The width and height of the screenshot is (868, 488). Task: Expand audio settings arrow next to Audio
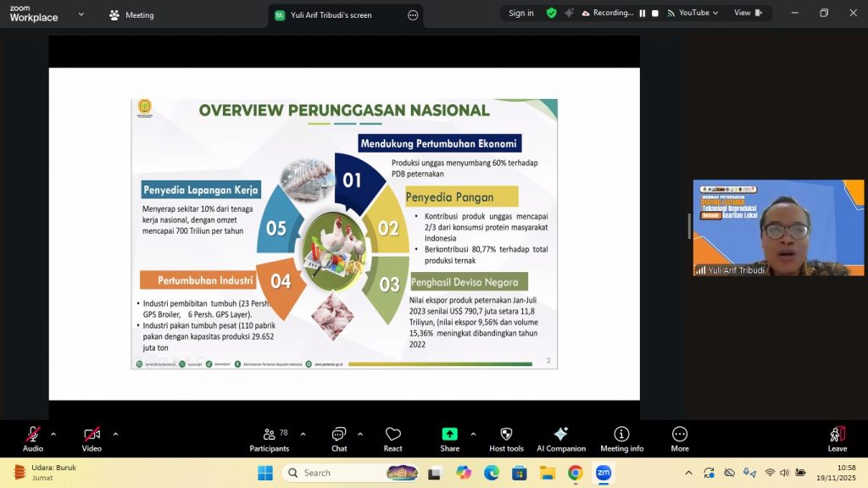(x=53, y=434)
